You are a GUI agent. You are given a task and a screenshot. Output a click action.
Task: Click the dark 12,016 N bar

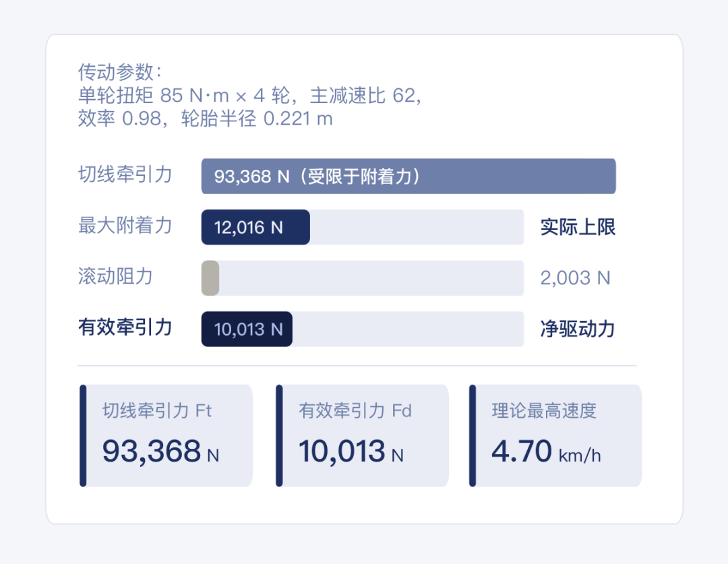tap(255, 227)
